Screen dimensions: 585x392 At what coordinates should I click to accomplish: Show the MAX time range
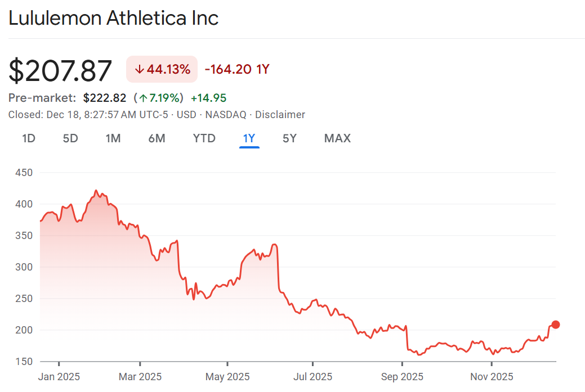coord(337,138)
